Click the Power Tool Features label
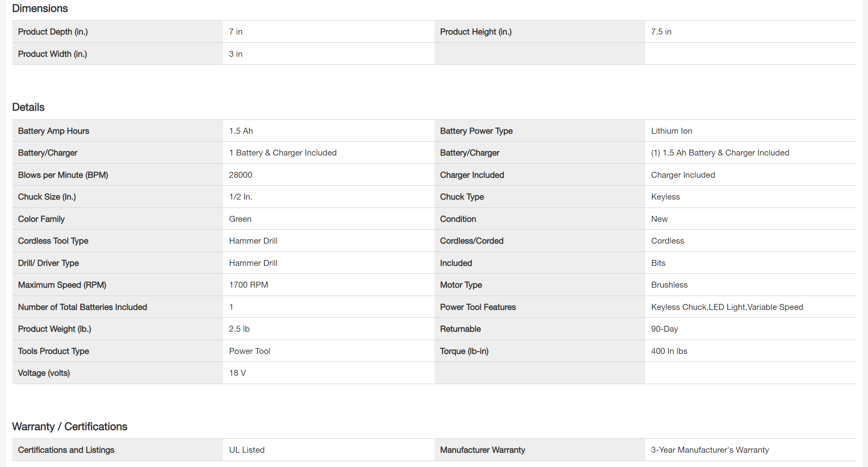868x467 pixels. (x=478, y=307)
